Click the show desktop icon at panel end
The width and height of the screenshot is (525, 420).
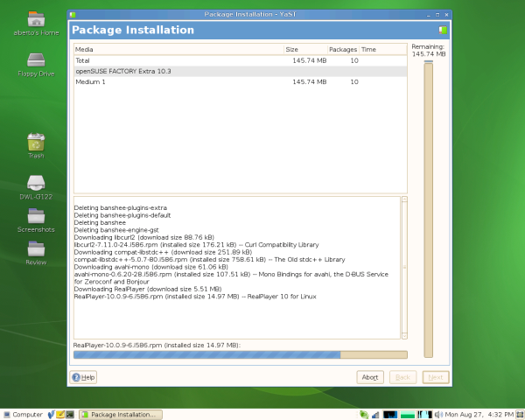pos(520,415)
